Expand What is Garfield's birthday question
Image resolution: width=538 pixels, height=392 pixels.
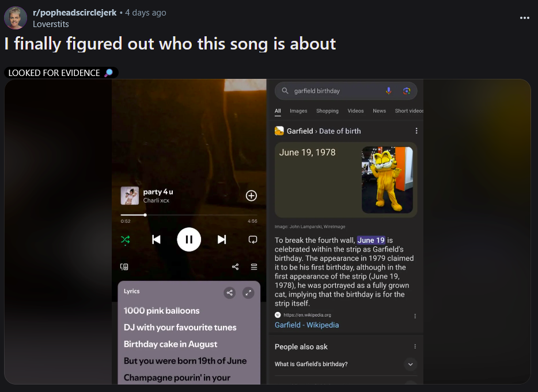pos(346,364)
